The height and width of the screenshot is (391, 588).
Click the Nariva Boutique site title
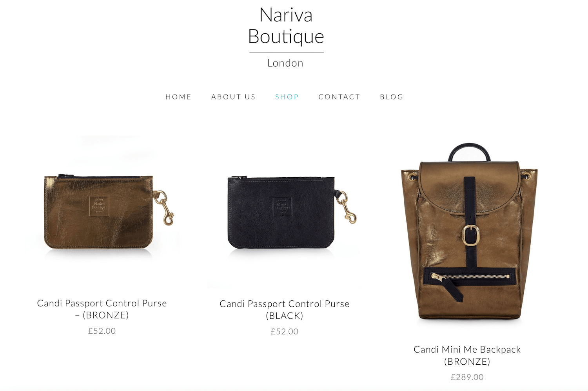click(x=286, y=26)
